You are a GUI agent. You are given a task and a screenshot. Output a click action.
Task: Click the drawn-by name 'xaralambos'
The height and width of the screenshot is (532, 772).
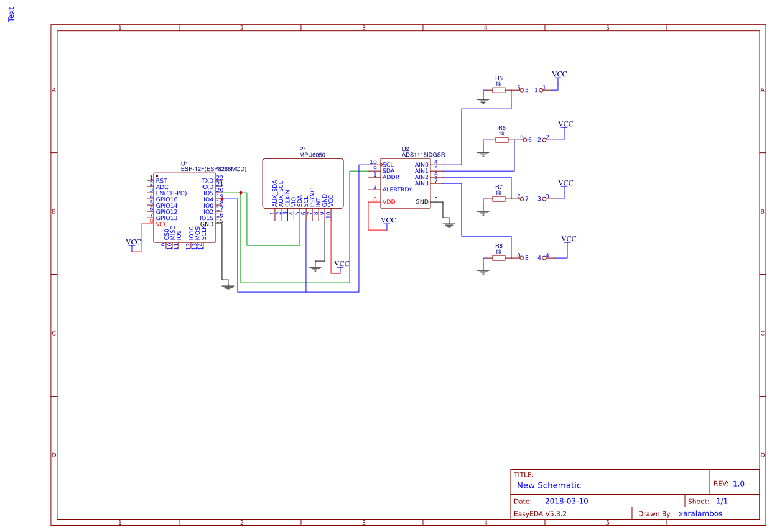(x=700, y=514)
